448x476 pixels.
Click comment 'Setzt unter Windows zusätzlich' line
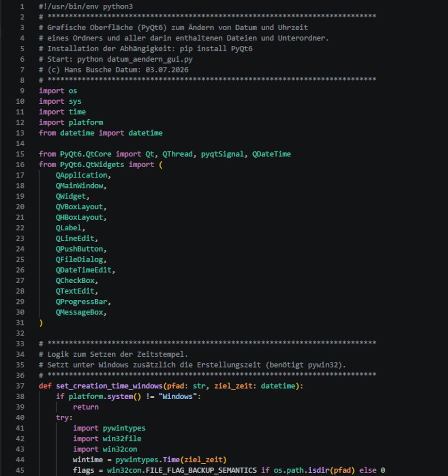(192, 365)
